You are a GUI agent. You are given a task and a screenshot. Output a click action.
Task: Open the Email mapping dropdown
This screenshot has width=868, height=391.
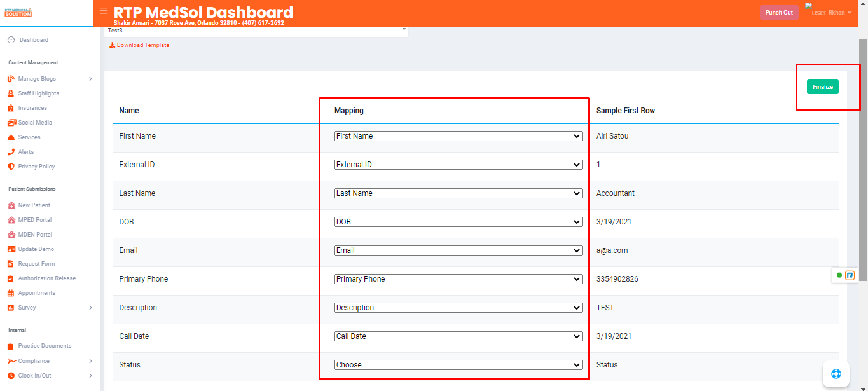pyautogui.click(x=458, y=250)
